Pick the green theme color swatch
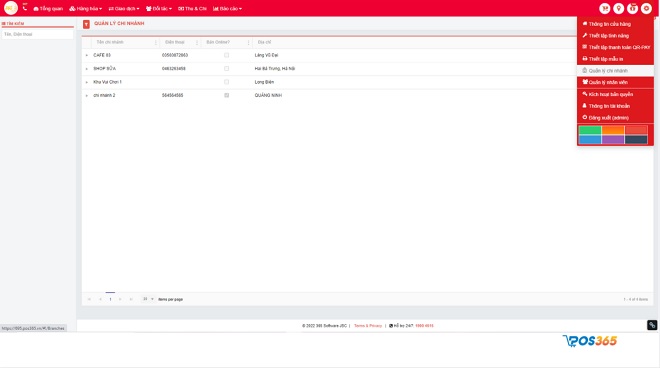 [590, 130]
